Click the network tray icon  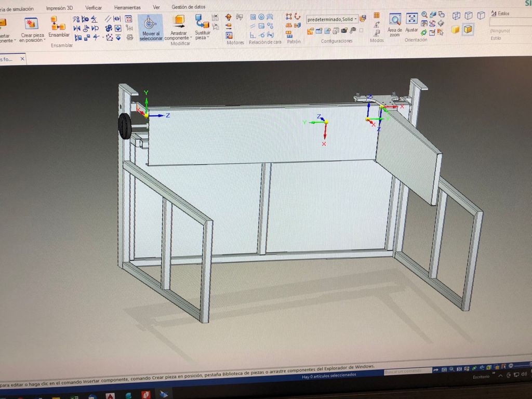[516, 375]
